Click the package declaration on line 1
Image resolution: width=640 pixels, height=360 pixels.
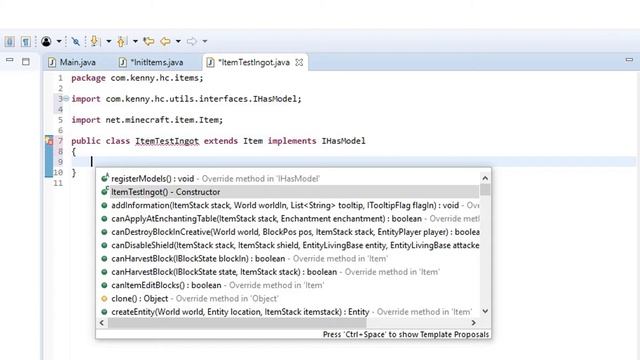(x=137, y=78)
